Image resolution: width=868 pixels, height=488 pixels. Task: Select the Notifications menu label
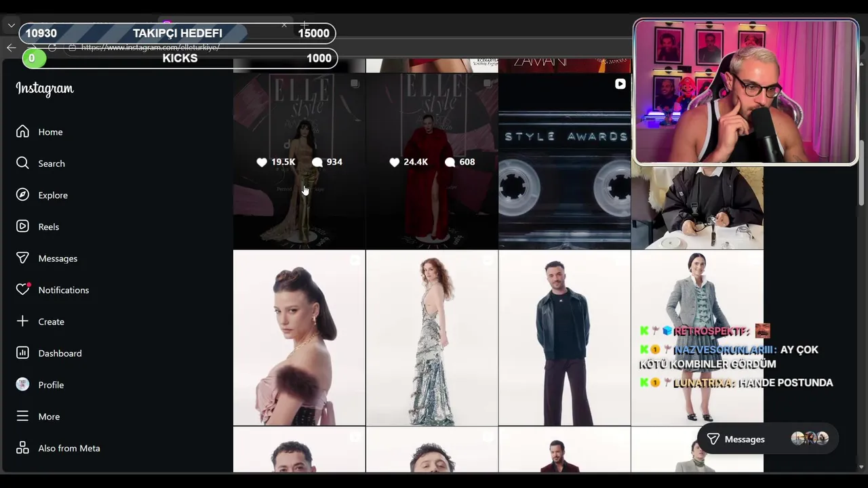point(64,290)
